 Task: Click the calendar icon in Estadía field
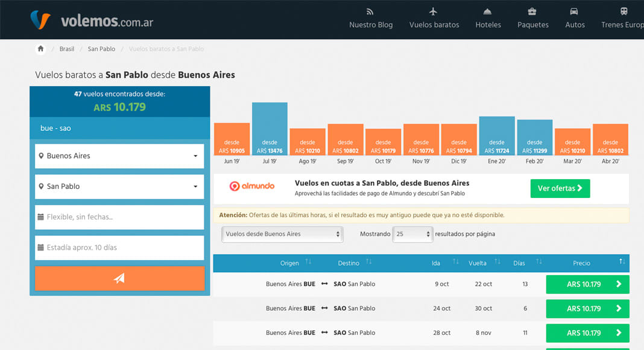[x=40, y=247]
